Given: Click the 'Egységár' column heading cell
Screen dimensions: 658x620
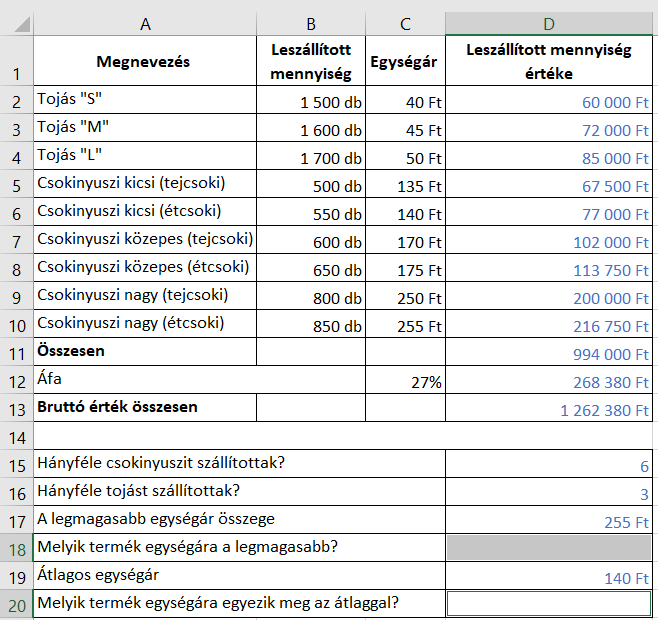Looking at the screenshot, I should coord(405,61).
